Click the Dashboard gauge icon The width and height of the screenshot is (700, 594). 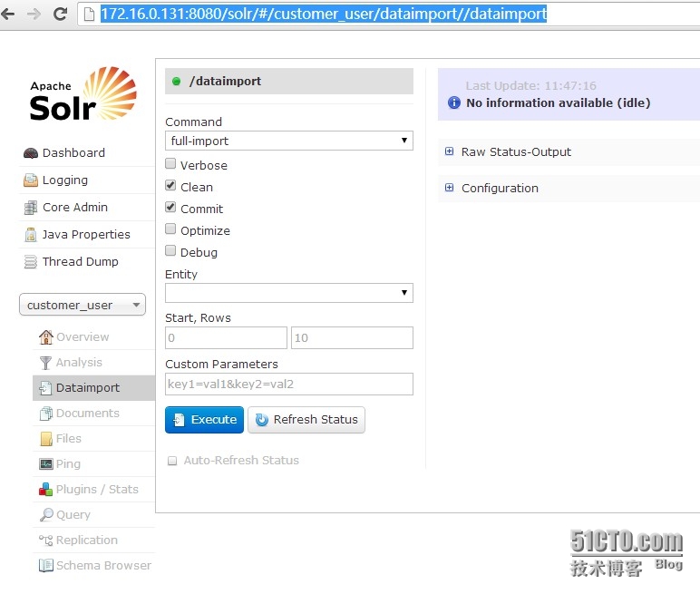(30, 153)
